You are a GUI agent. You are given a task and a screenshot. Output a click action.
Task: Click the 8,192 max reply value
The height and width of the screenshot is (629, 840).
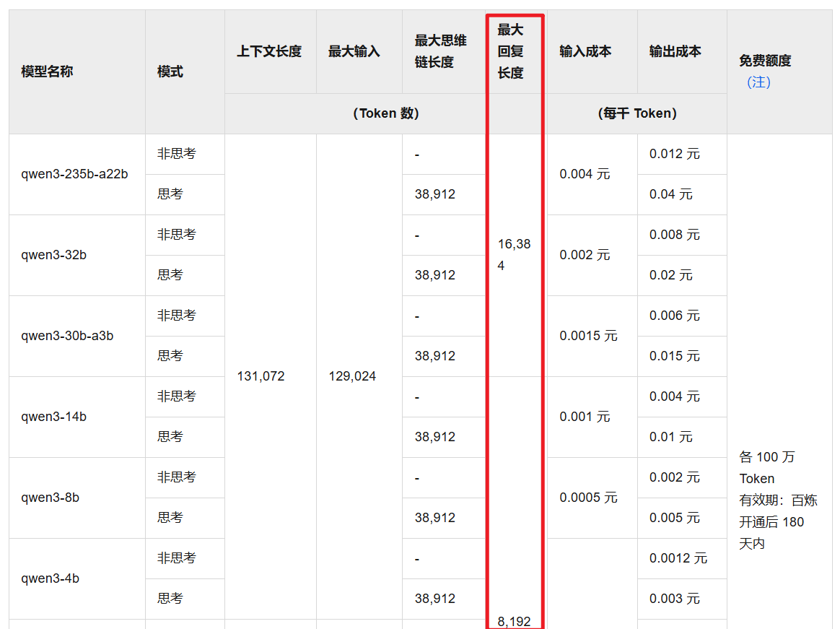coord(514,622)
